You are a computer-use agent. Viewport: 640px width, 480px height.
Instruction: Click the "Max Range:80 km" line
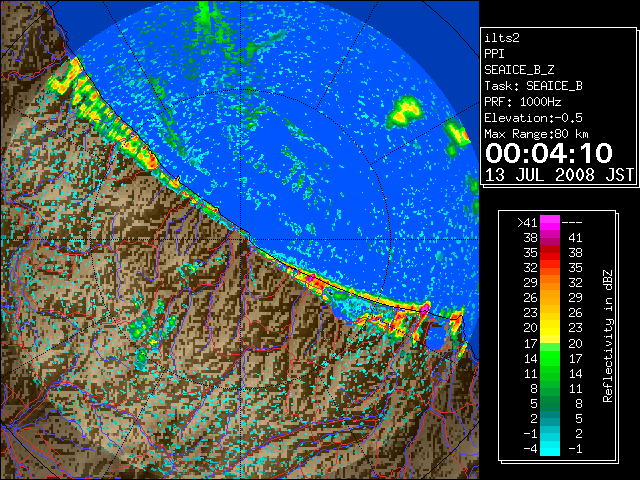pos(536,134)
